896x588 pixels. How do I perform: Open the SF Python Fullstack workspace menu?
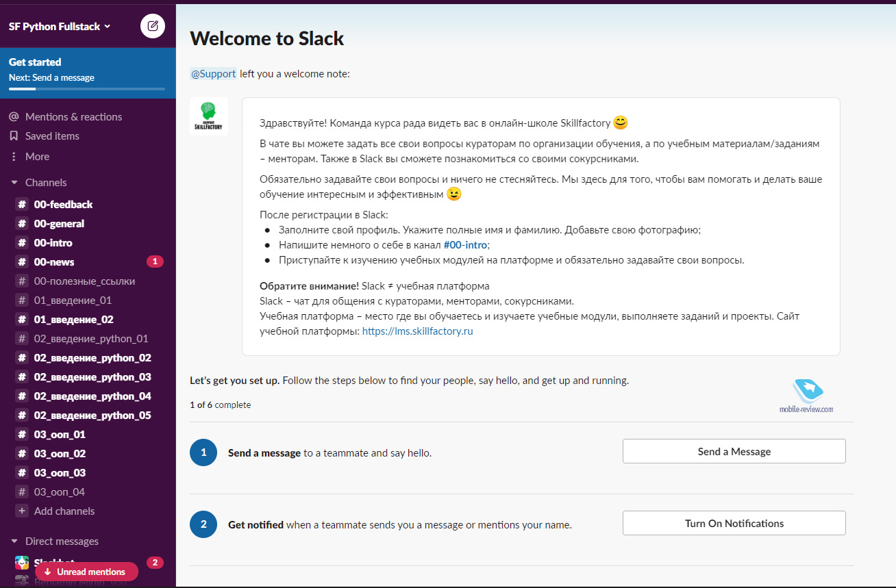point(59,27)
